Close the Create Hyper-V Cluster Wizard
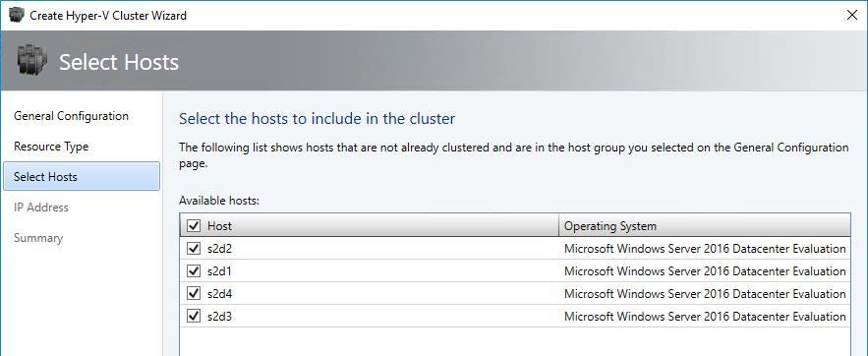 click(x=852, y=15)
